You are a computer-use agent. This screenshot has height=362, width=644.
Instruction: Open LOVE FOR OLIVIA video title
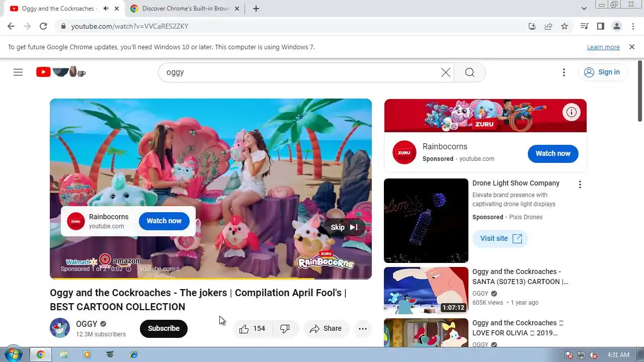[x=518, y=328]
